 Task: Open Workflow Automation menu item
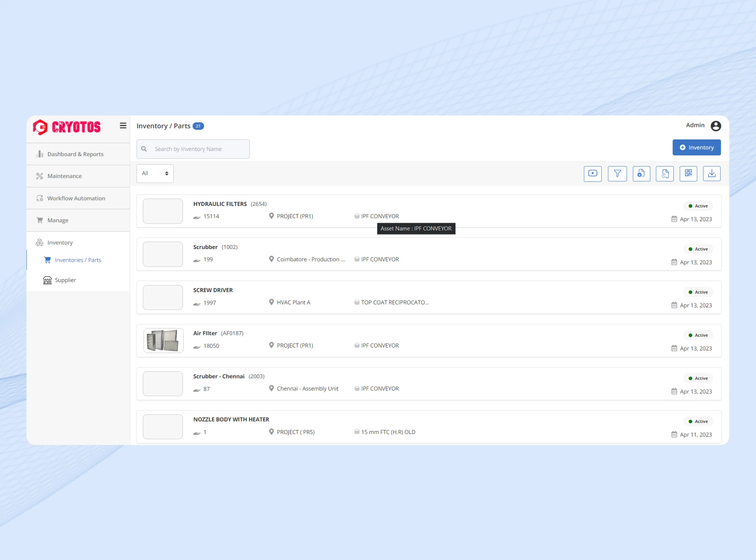point(76,198)
